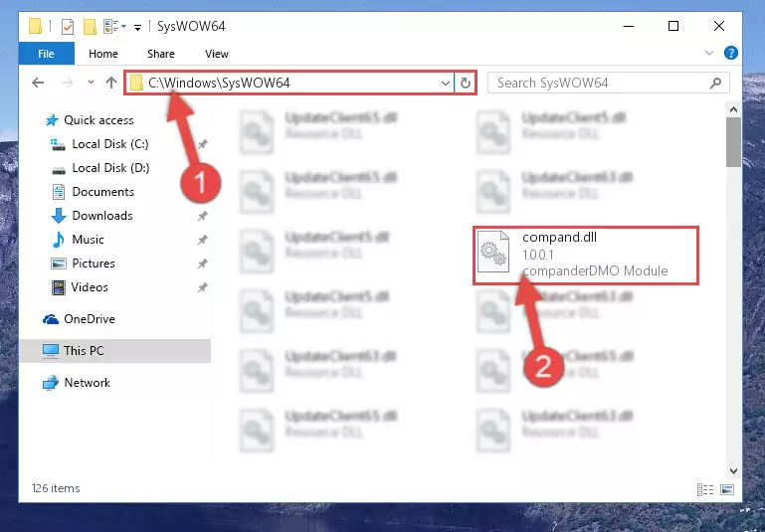
Task: Switch to Large icons view in status bar
Action: tap(727, 489)
